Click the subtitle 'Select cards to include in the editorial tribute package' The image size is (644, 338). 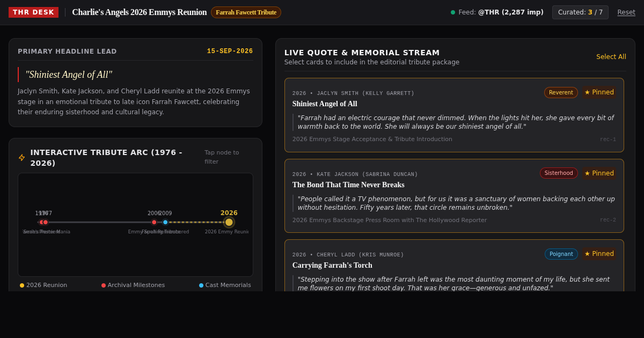click(372, 62)
